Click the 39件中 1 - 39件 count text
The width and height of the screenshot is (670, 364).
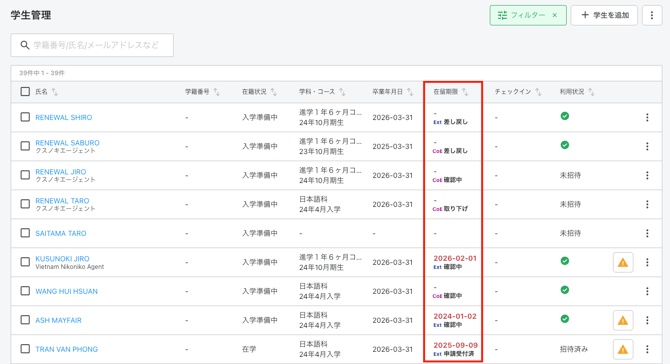tap(41, 73)
